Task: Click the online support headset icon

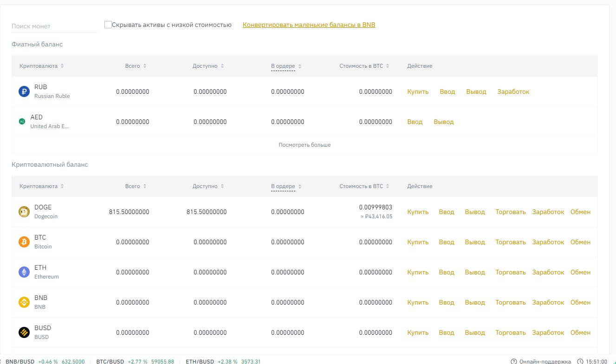Action: (x=514, y=361)
